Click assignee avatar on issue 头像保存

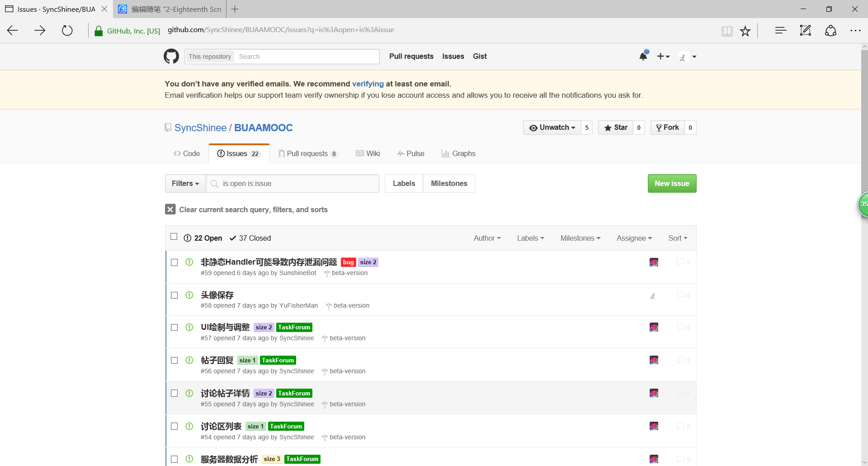[653, 296]
